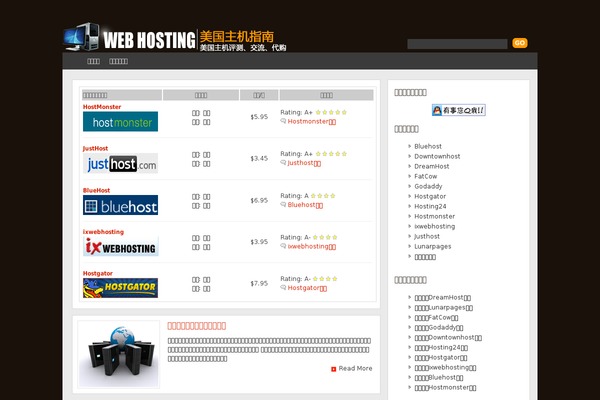Select the $5.95 price cell
This screenshot has width=600, height=400.
[259, 117]
